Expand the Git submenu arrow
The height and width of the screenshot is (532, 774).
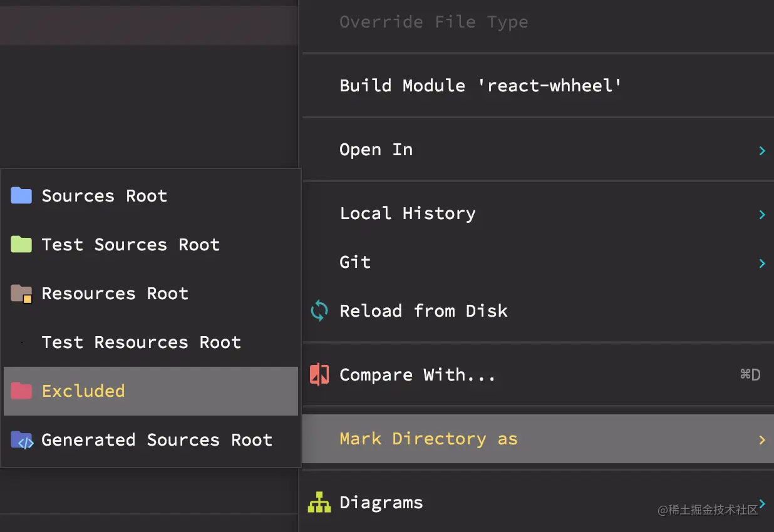(x=761, y=263)
